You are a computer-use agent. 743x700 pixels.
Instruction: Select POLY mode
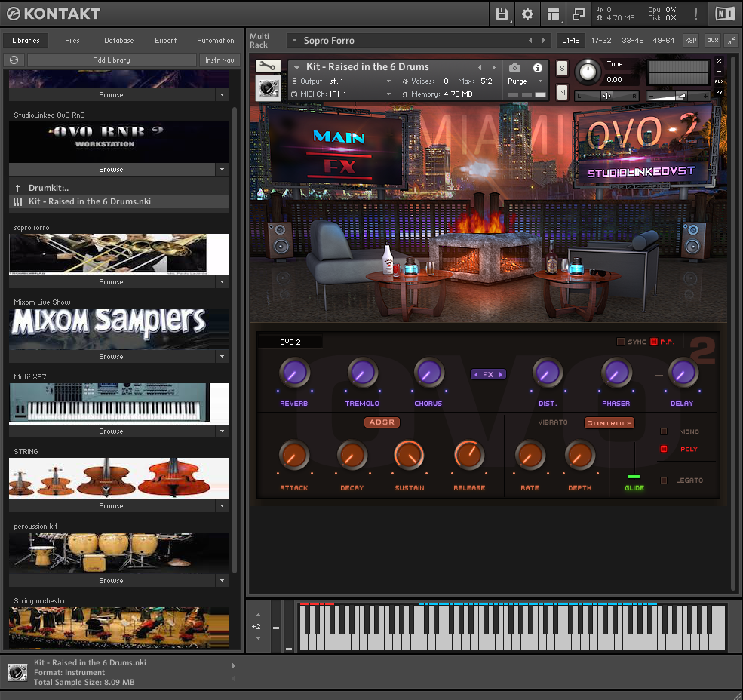(x=664, y=449)
